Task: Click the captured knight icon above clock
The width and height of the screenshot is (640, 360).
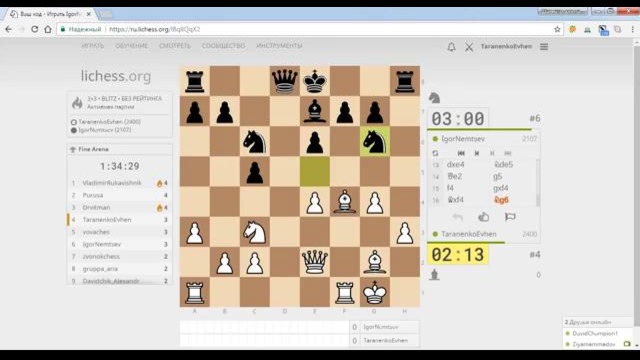Action: tap(434, 98)
